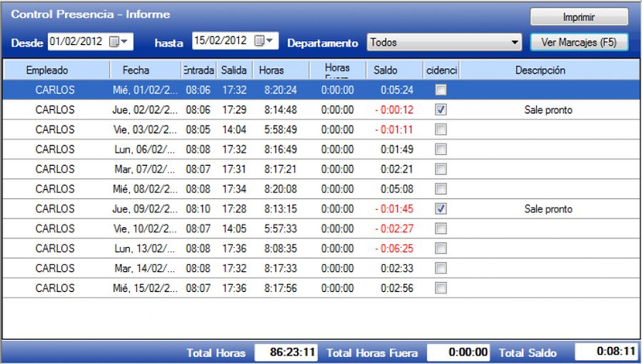Sort by the Entrada column header
The width and height of the screenshot is (642, 364).
coord(198,70)
